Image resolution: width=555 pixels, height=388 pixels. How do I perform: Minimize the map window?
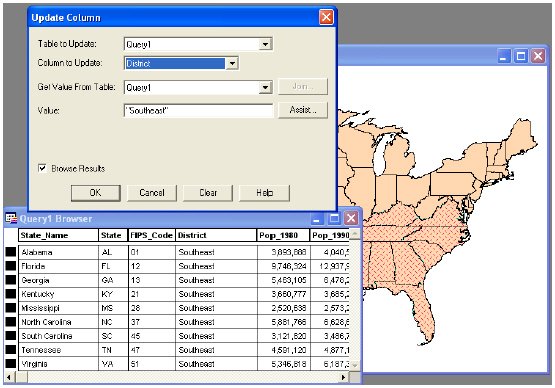(504, 56)
